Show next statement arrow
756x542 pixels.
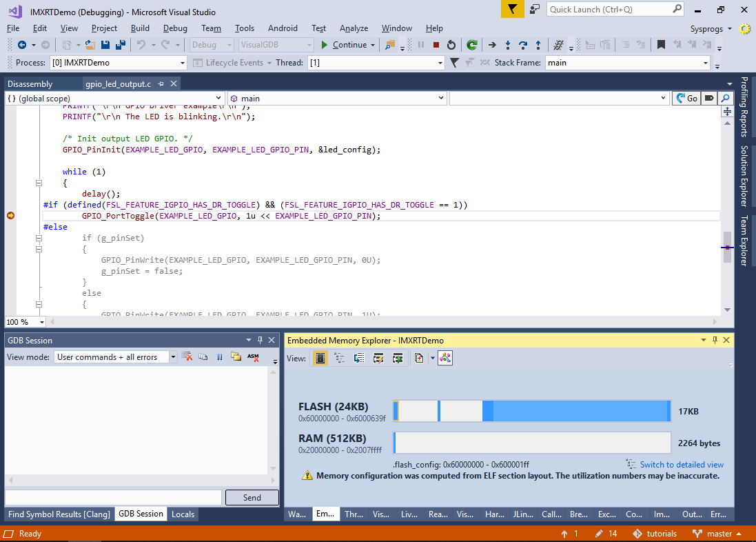click(x=492, y=45)
